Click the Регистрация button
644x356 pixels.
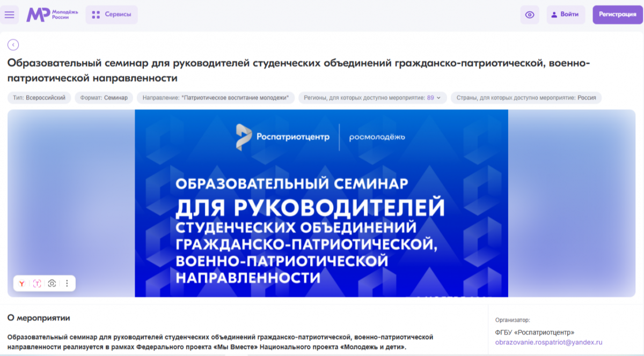tap(617, 15)
